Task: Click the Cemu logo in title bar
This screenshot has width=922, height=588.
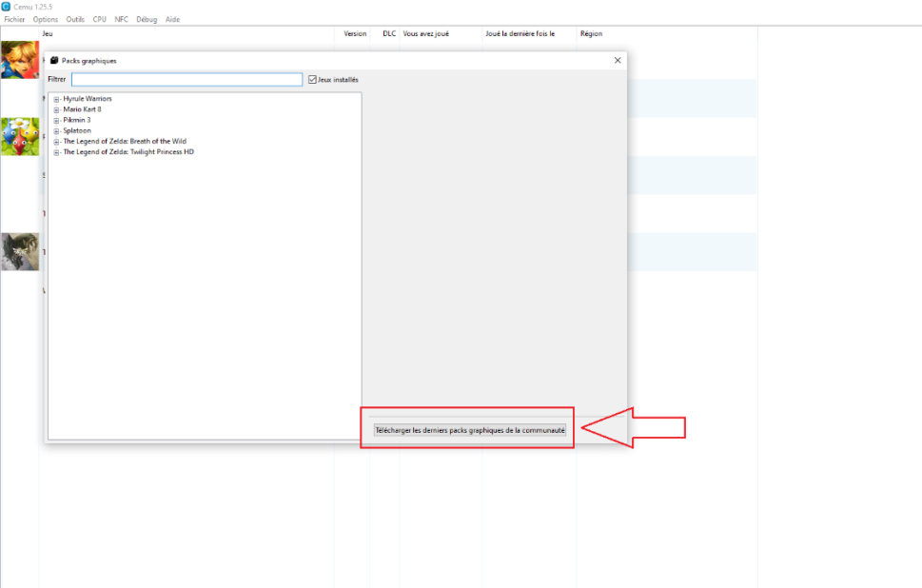Action: point(7,7)
